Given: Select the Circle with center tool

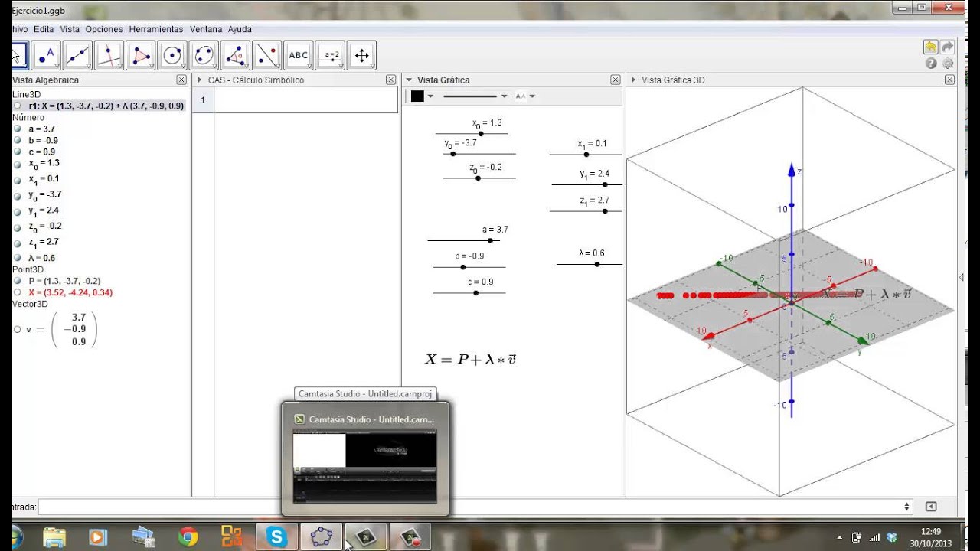Looking at the screenshot, I should tap(172, 55).
